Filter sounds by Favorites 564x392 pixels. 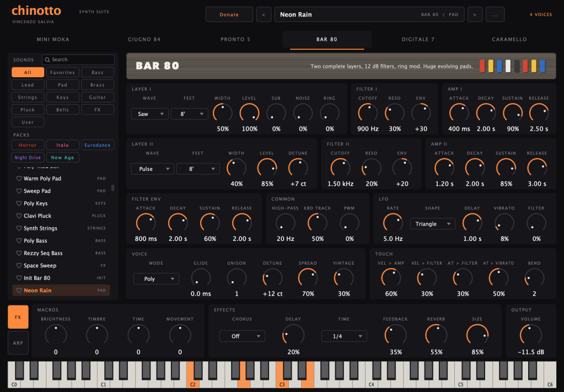tap(63, 72)
